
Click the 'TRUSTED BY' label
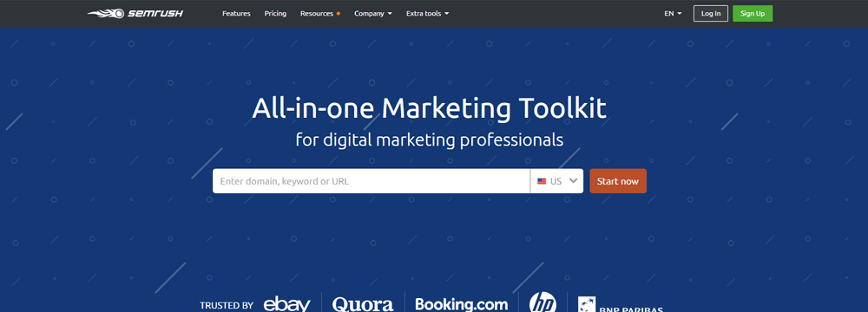point(227,305)
